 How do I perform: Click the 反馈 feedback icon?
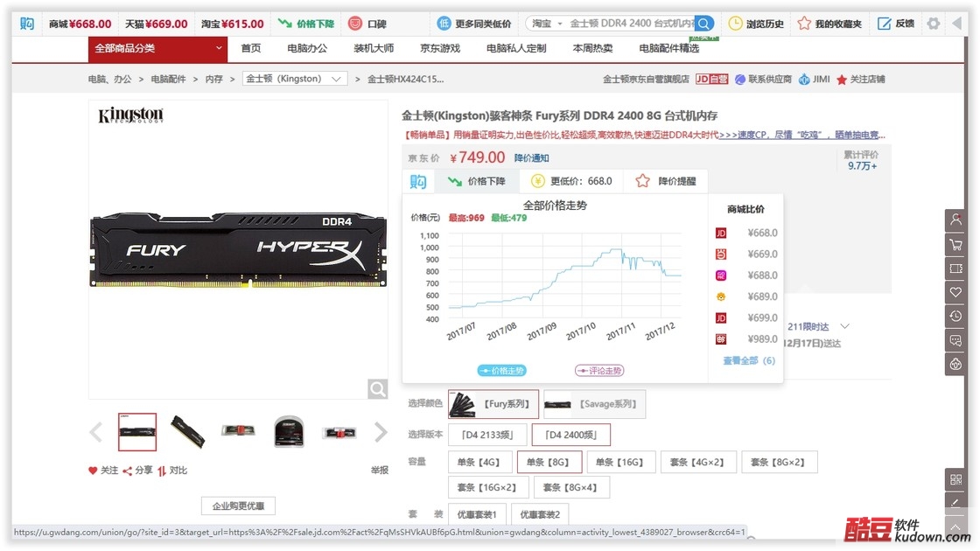tap(885, 24)
